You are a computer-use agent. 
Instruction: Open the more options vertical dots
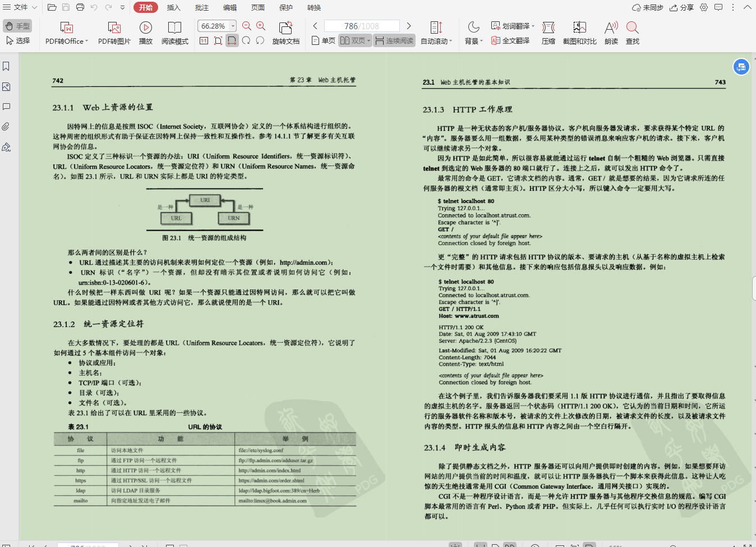(x=733, y=7)
